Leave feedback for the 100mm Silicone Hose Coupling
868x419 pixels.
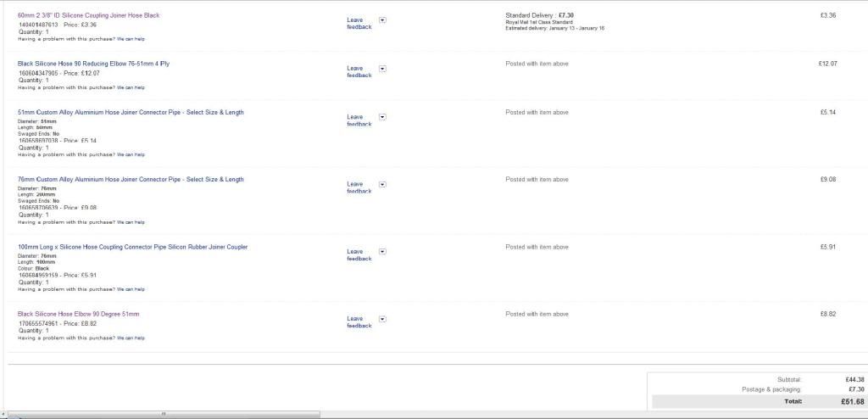359,254
